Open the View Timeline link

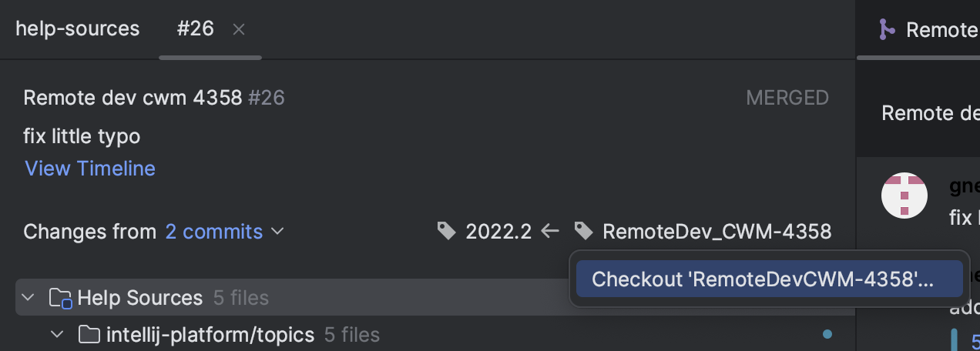90,169
